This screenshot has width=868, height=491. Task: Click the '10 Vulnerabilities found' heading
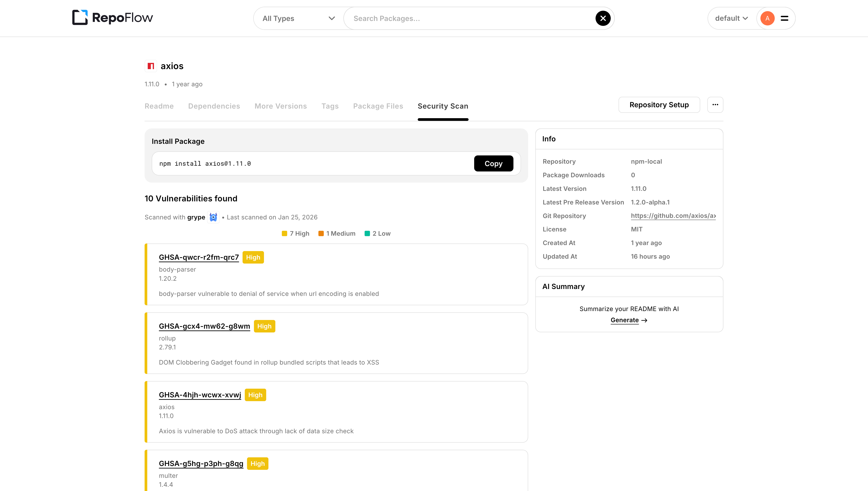click(191, 199)
